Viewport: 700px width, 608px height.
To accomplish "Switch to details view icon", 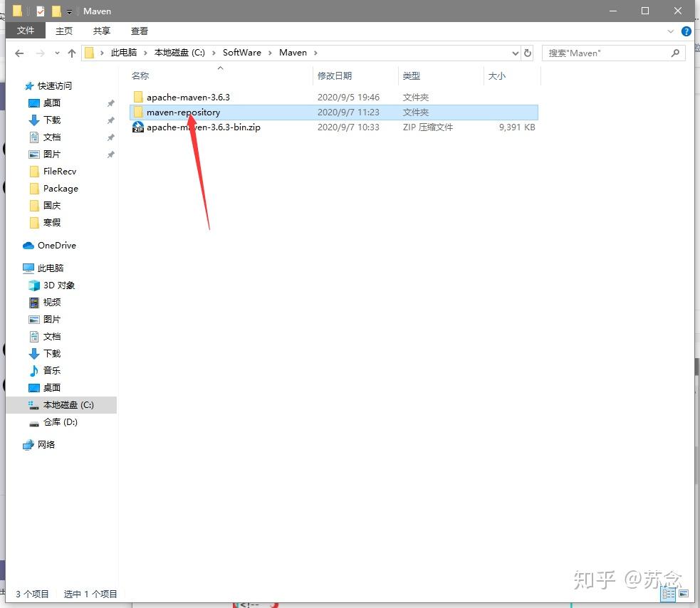I will (x=668, y=594).
